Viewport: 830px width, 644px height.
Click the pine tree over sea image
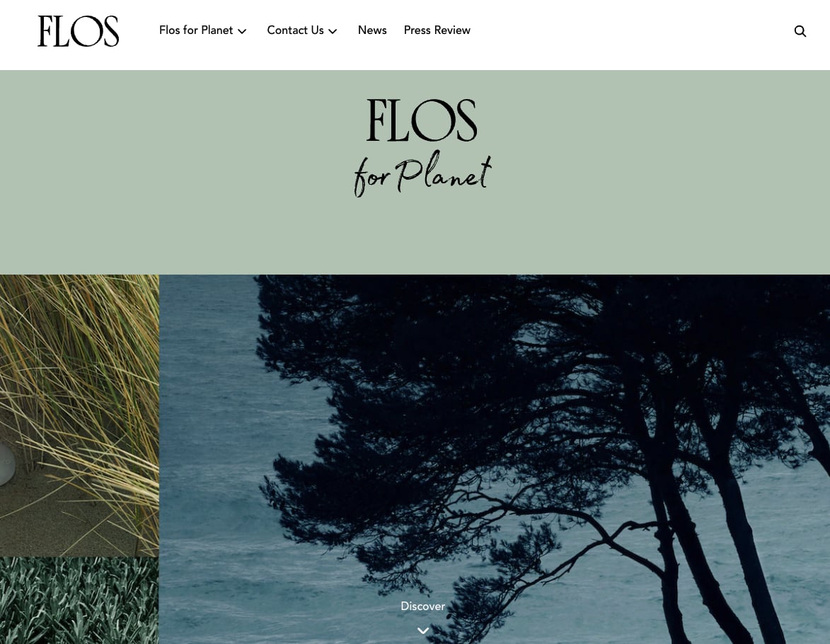click(x=495, y=459)
